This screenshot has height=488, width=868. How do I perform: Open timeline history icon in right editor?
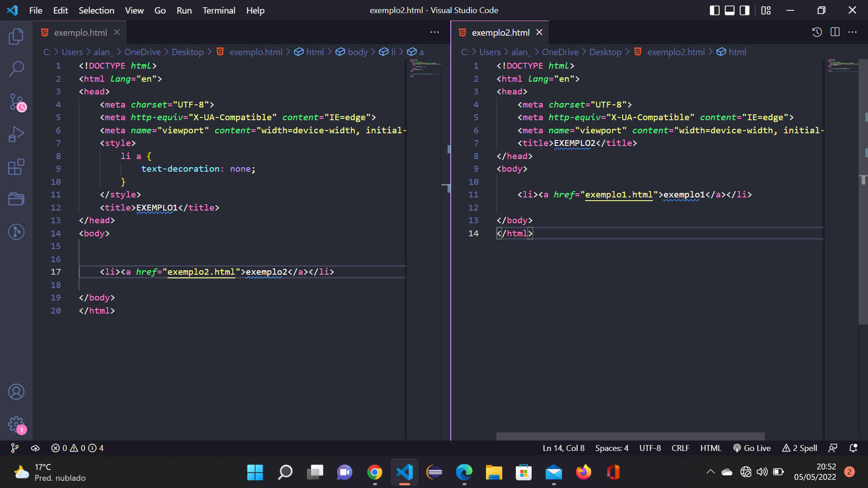tap(817, 32)
